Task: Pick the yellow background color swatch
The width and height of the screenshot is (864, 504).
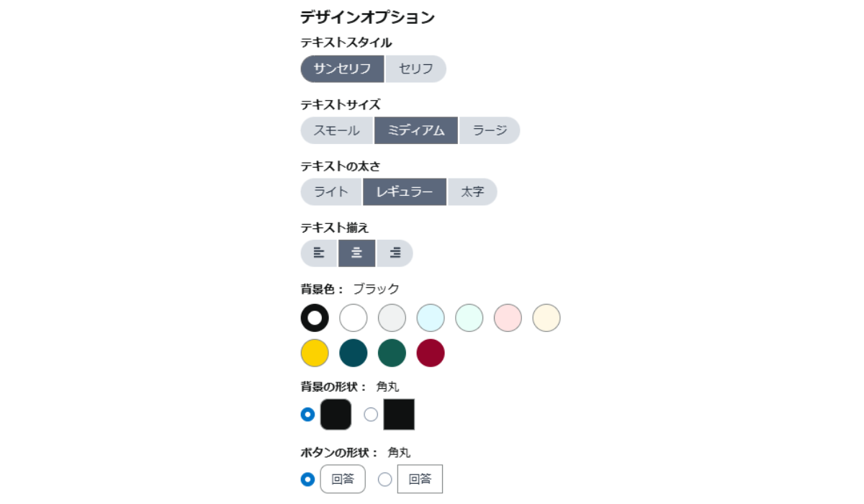Action: 315,353
